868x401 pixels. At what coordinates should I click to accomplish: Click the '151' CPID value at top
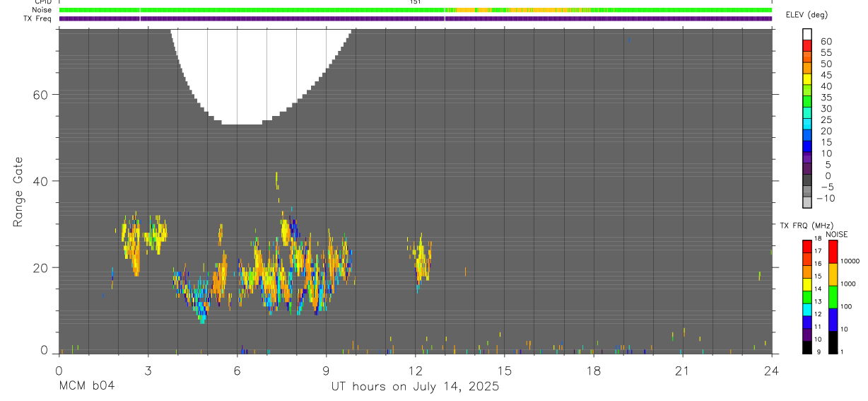tap(415, 2)
